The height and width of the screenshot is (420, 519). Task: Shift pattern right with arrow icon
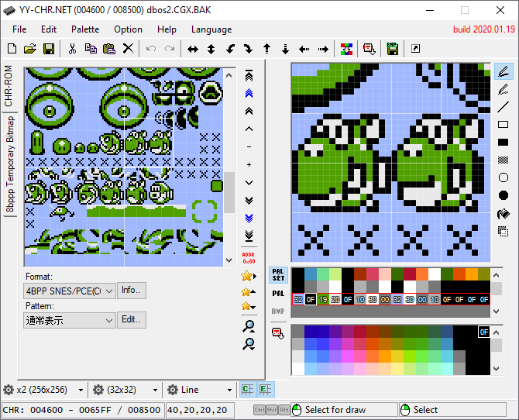tap(323, 50)
